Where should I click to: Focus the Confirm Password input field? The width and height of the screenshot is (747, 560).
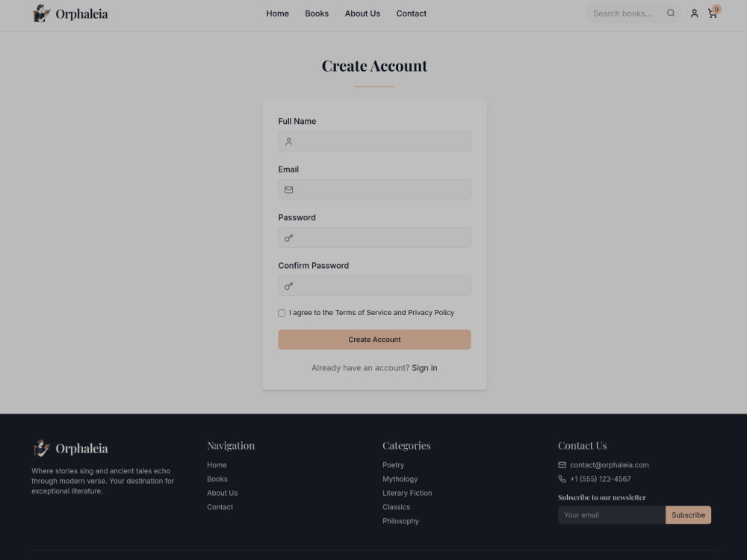point(374,286)
